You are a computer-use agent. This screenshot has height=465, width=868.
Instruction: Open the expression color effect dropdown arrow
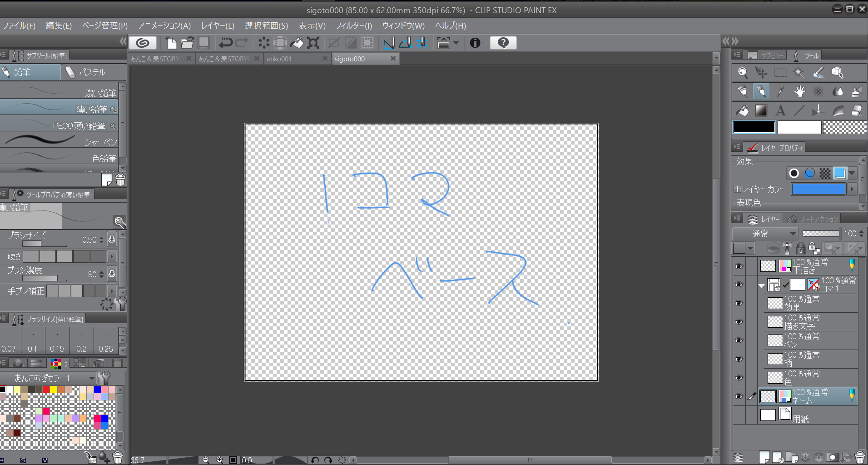point(852,173)
